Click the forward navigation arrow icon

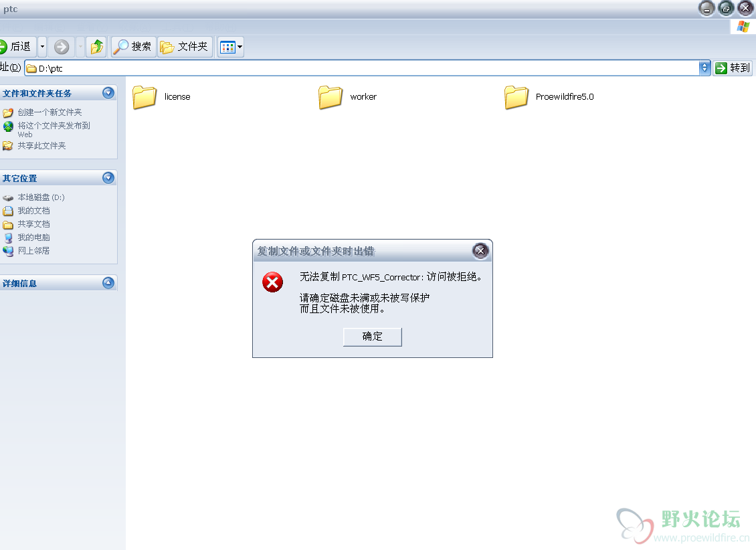click(x=62, y=47)
